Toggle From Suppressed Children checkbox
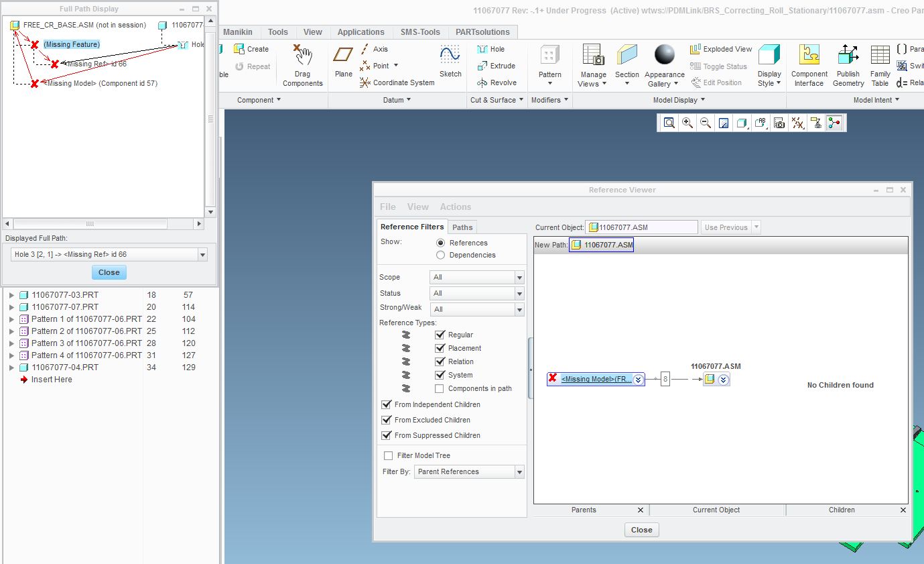The width and height of the screenshot is (924, 564). 386,435
